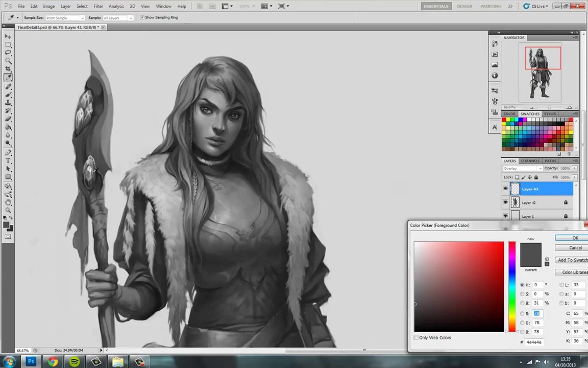Lock transparent pixels in Layers panel

coord(517,177)
